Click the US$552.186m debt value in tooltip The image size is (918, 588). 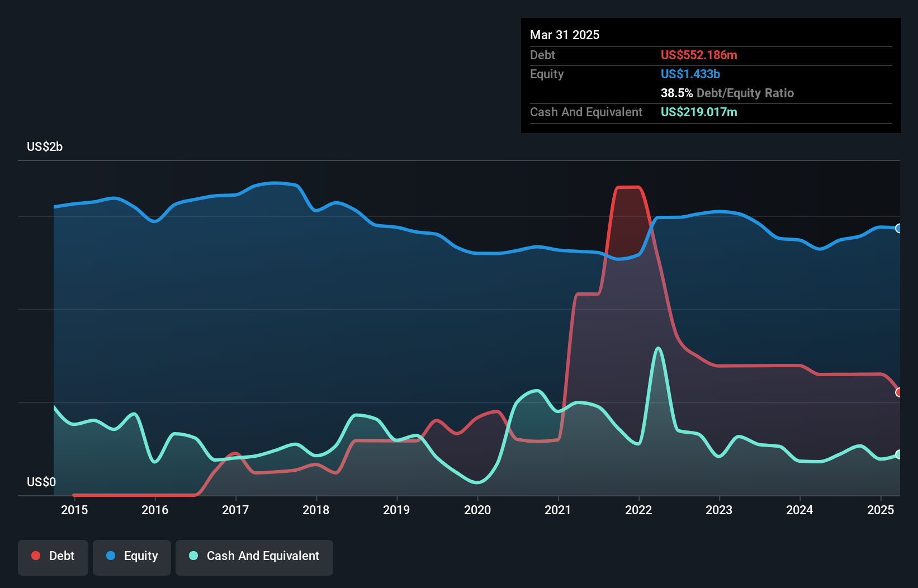point(699,55)
